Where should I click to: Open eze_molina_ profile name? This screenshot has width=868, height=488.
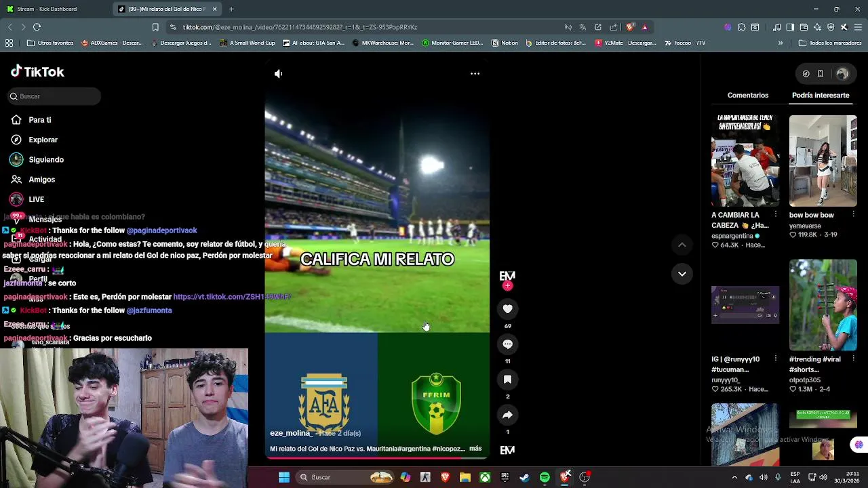(292, 433)
